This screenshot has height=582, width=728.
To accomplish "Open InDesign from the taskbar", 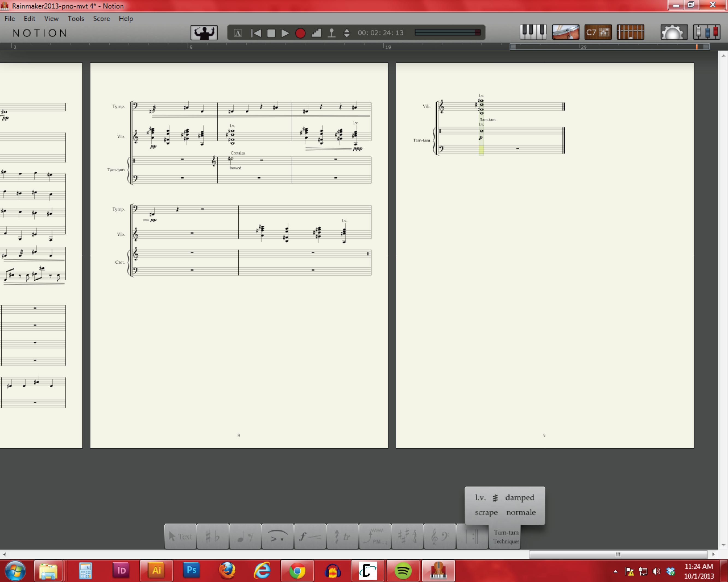I will click(x=121, y=571).
